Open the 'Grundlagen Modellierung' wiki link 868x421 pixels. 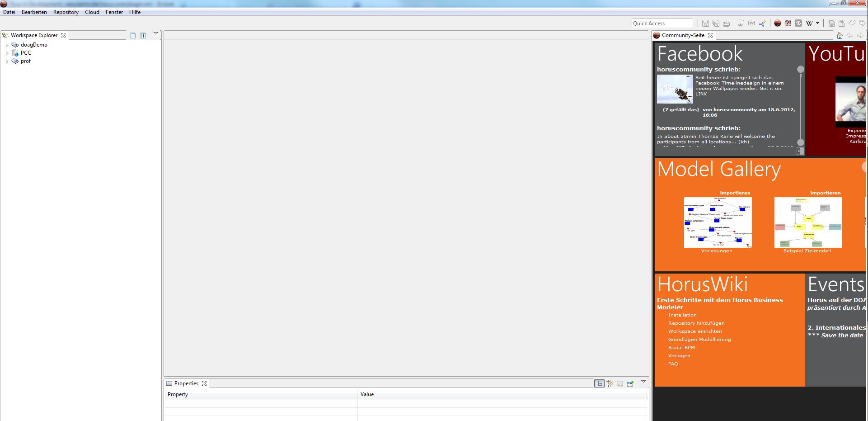pos(699,340)
